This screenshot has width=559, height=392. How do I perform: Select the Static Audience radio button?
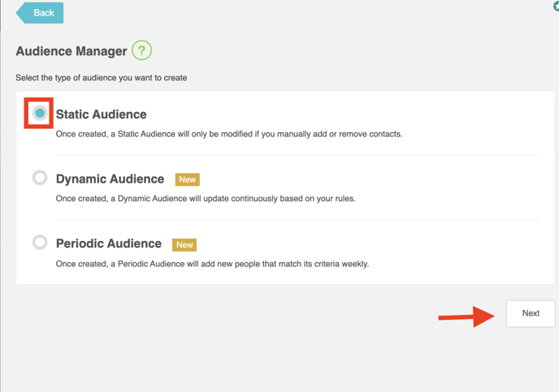(x=40, y=114)
